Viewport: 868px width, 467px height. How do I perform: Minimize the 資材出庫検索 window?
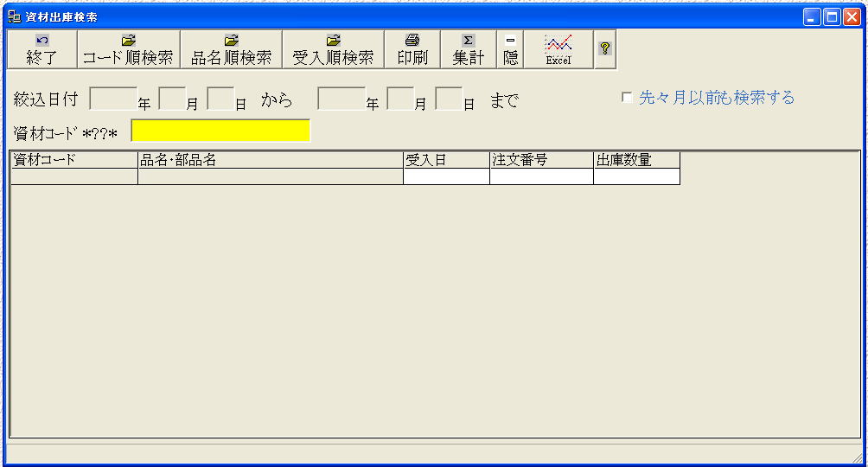pos(812,17)
